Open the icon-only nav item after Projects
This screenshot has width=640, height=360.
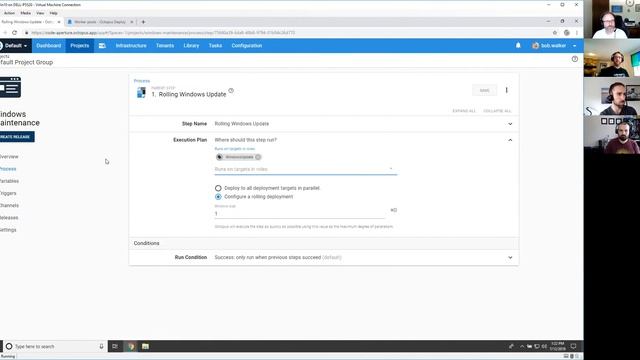[102, 46]
